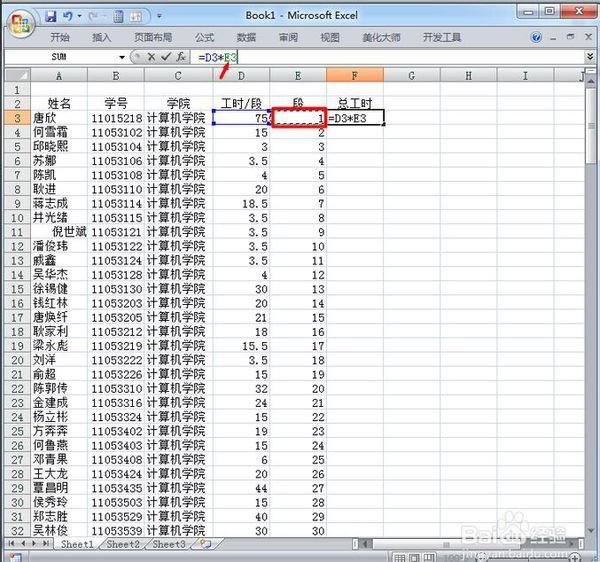The image size is (600, 562).
Task: Click cell containing 吴林俊
Action: pos(59,531)
